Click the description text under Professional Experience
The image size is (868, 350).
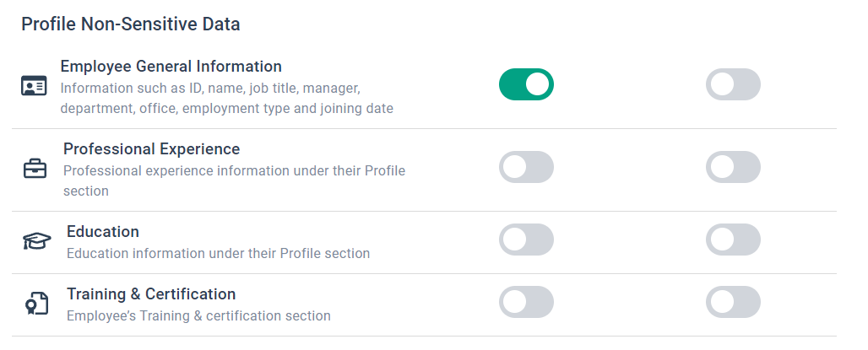[234, 180]
